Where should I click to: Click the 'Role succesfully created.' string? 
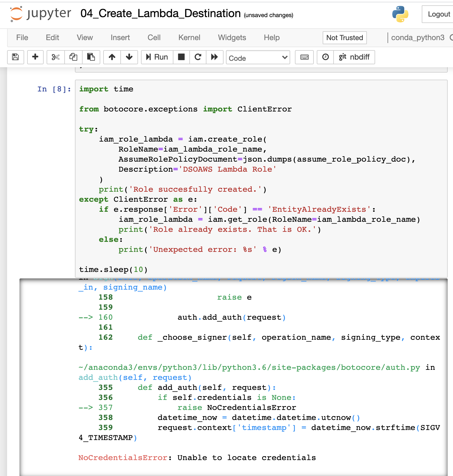point(195,189)
